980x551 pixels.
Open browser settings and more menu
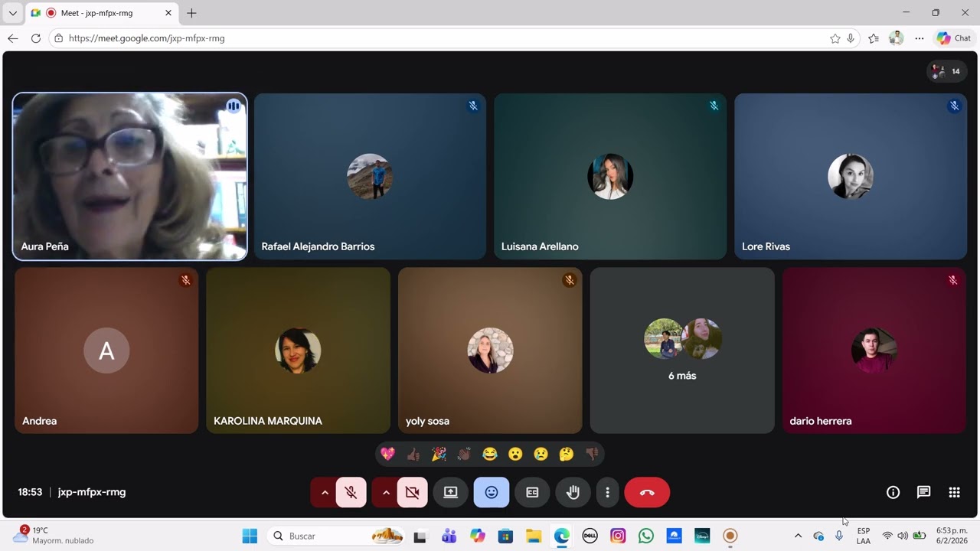click(x=920, y=38)
